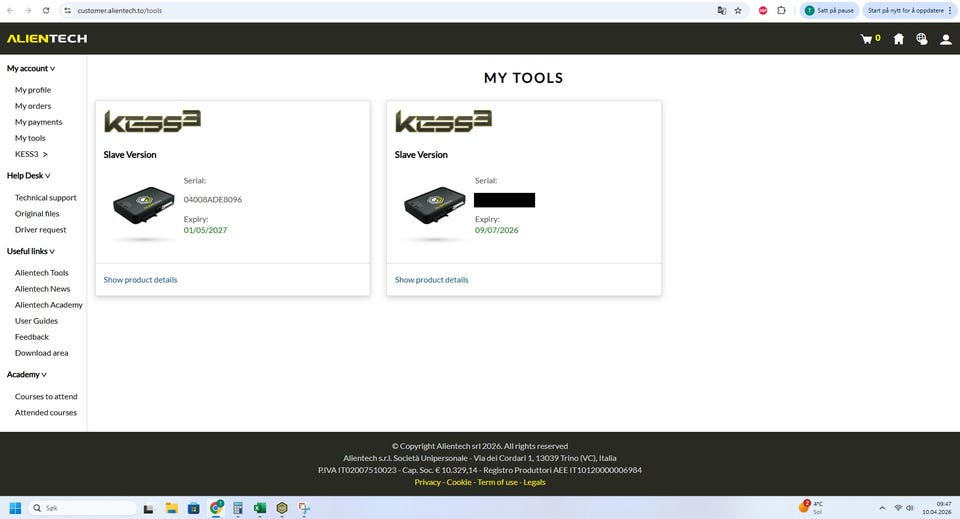Open the Feedback link

[32, 337]
